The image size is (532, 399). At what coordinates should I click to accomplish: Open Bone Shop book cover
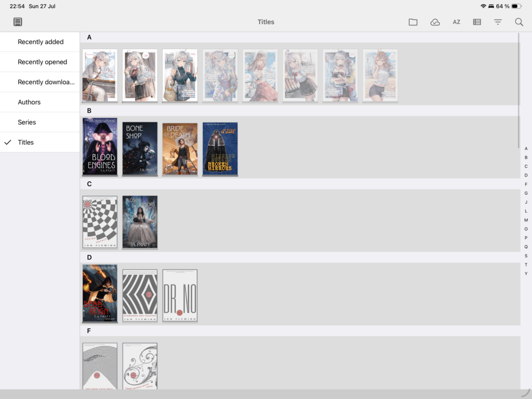tap(140, 149)
